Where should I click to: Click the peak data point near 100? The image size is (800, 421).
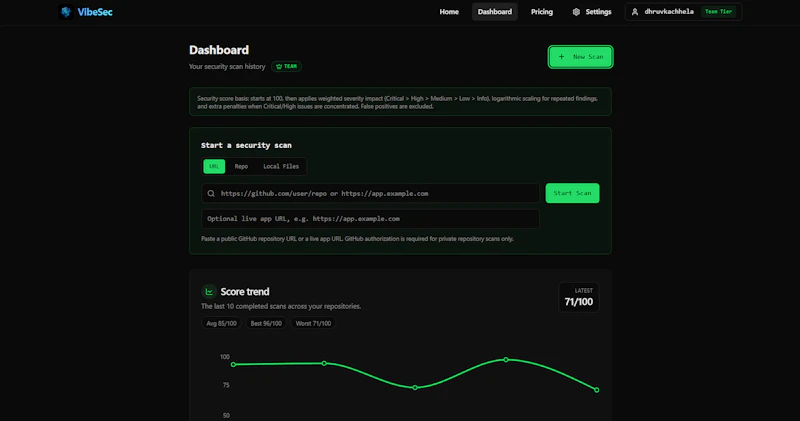click(x=506, y=360)
